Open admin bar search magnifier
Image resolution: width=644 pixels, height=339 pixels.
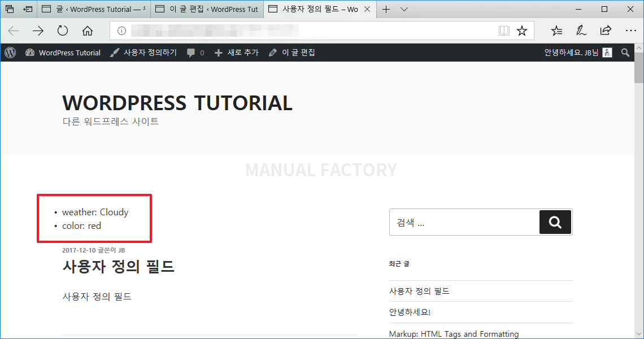coord(625,53)
